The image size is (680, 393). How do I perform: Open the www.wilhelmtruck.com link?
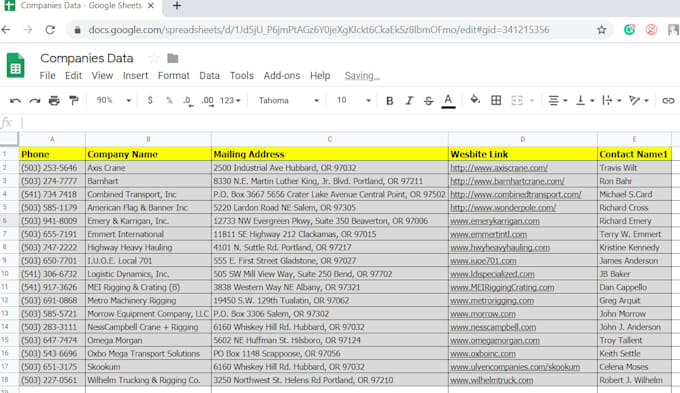click(x=491, y=380)
